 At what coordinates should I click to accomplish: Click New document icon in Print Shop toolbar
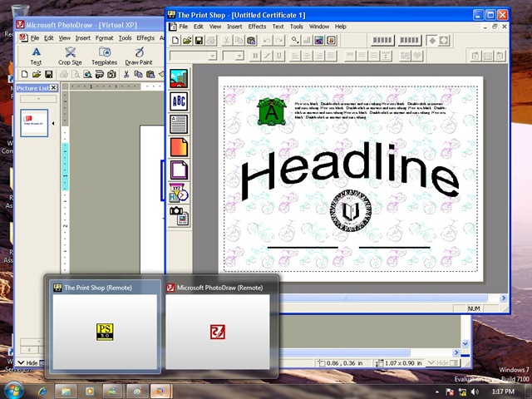pos(175,41)
